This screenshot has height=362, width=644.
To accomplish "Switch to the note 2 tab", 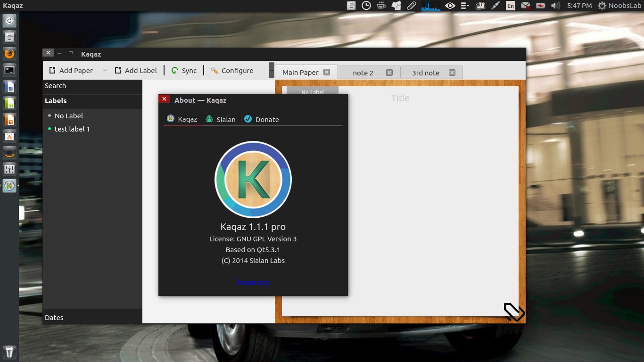I will pyautogui.click(x=363, y=73).
